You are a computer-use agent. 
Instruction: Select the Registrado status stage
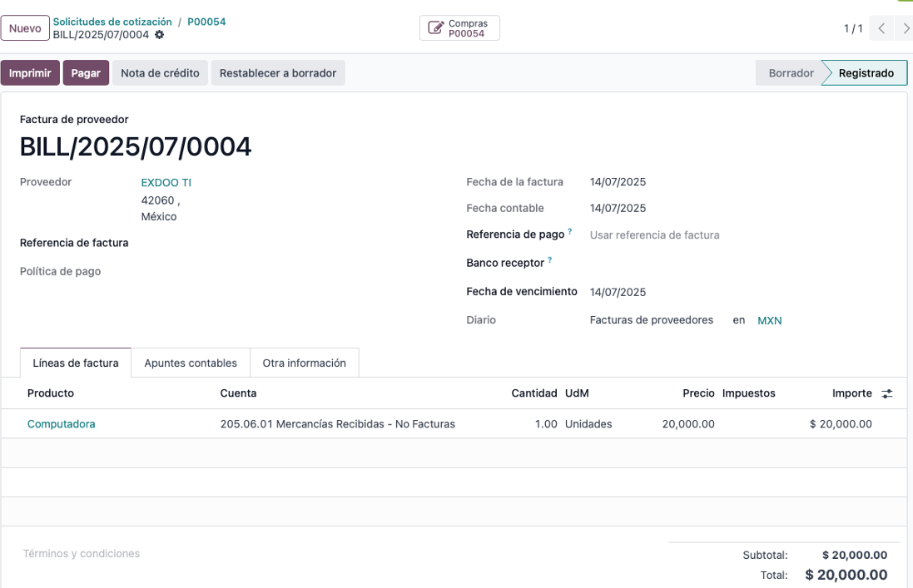pos(866,72)
